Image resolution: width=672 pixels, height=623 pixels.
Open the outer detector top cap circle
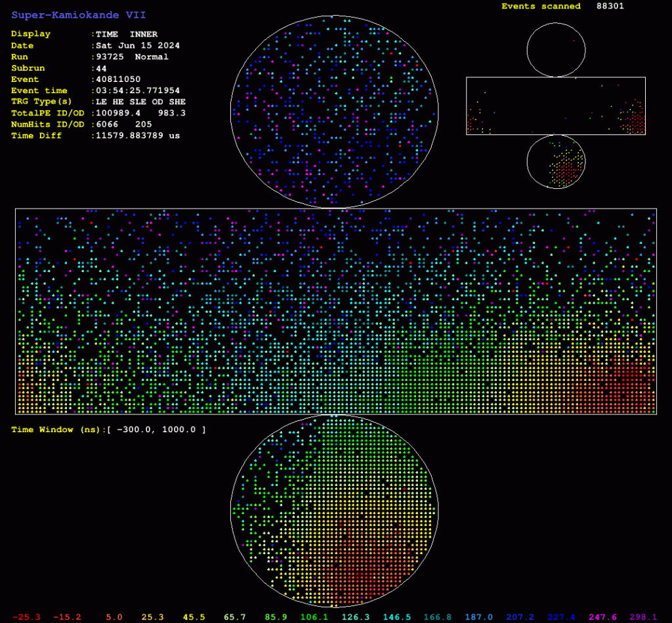pos(556,50)
